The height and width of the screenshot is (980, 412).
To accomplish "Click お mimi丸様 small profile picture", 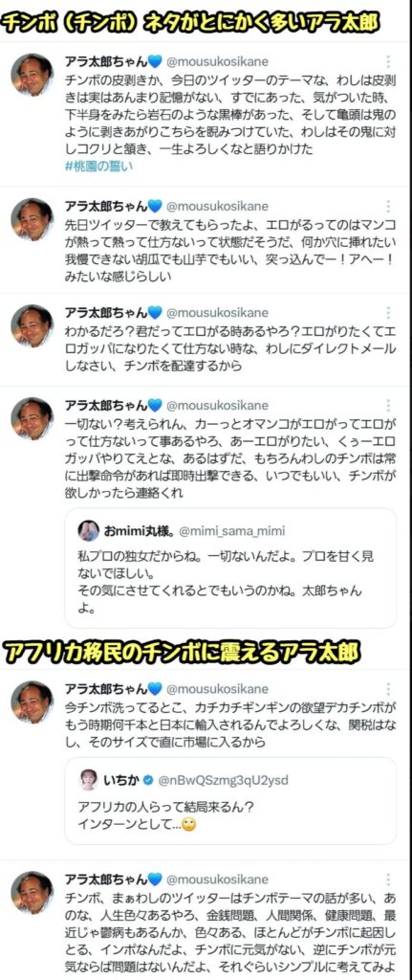I will click(89, 530).
